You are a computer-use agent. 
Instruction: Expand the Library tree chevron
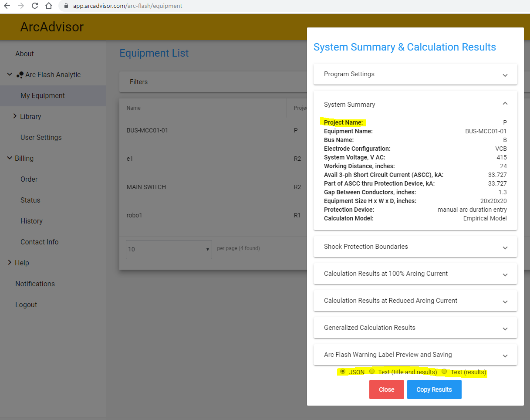click(x=15, y=116)
